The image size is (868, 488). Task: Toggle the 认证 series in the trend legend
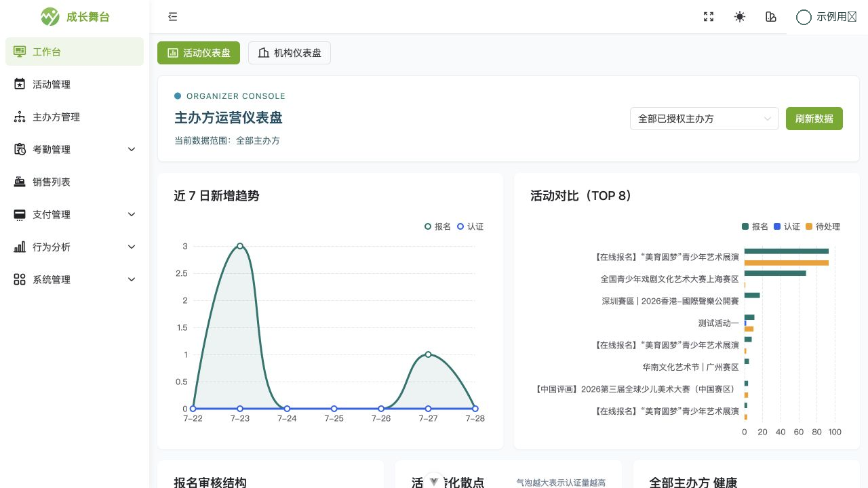point(470,226)
